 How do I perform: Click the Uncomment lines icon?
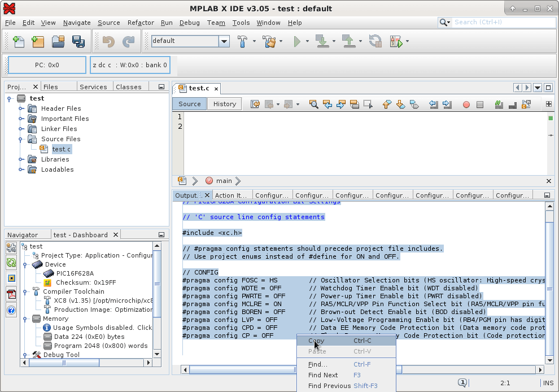point(513,104)
